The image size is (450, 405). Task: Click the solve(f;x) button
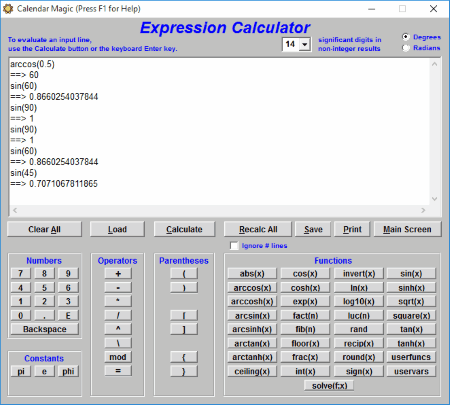(x=329, y=386)
